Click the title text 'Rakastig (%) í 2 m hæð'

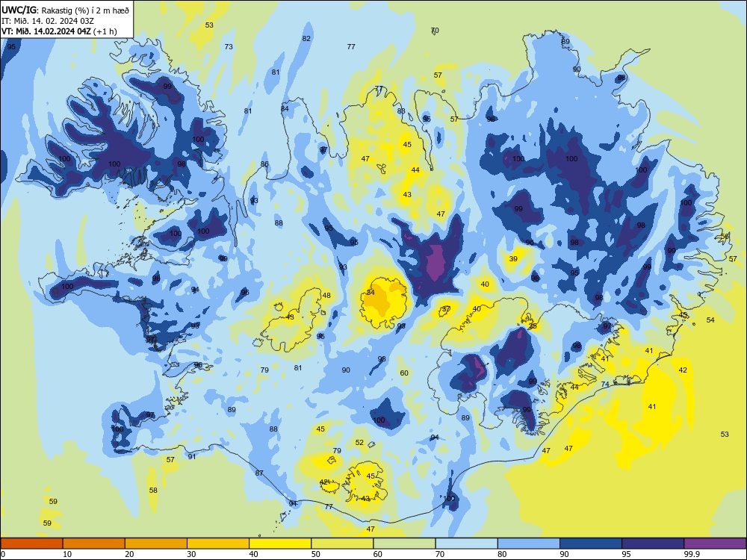coord(85,10)
